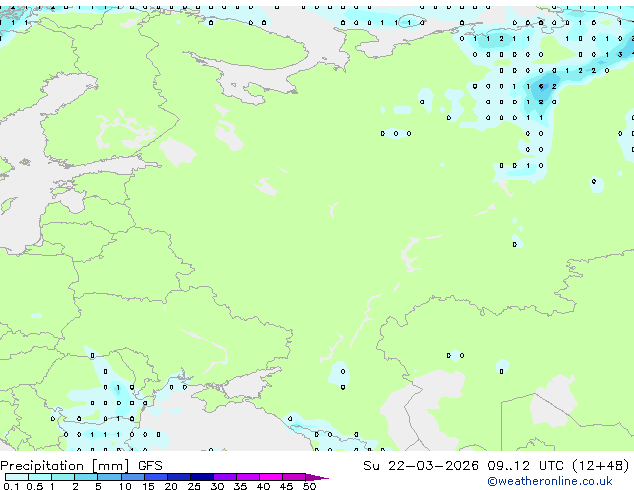Pick the 10–15 medium blue legend swatch

(132, 477)
